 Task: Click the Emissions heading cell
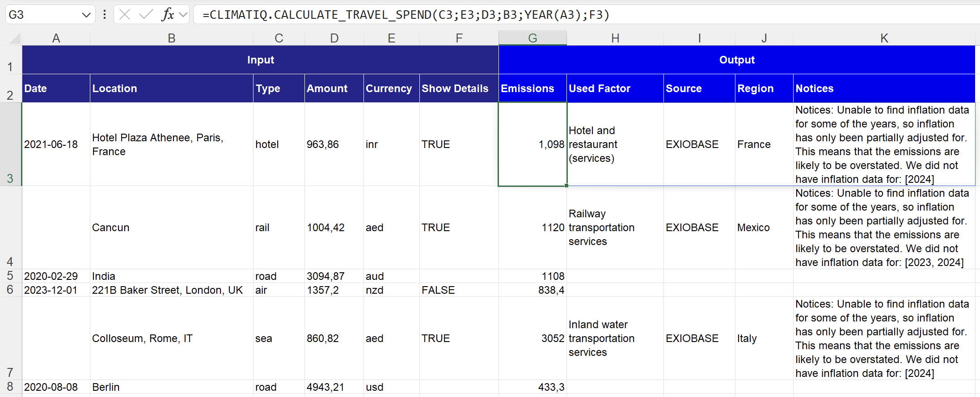point(532,89)
